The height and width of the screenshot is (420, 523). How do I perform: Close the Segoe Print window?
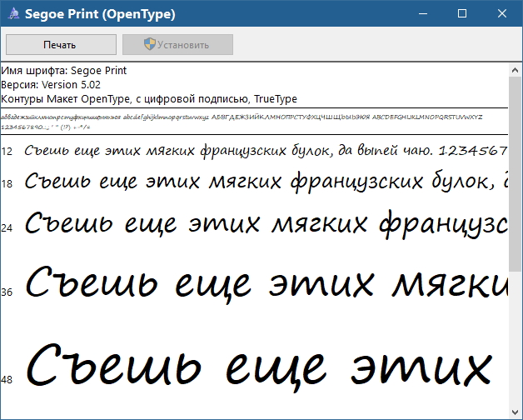point(502,13)
